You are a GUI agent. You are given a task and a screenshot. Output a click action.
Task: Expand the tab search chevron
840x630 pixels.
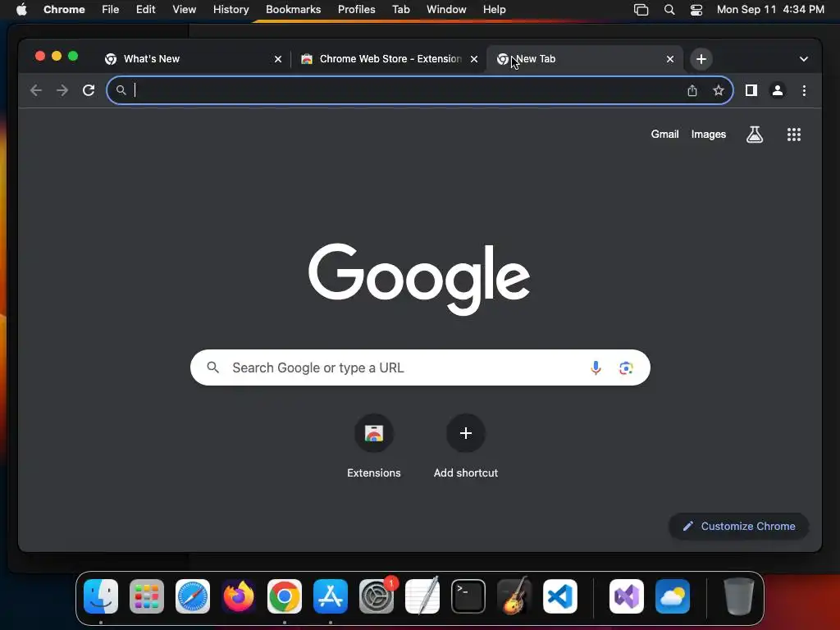[803, 59]
